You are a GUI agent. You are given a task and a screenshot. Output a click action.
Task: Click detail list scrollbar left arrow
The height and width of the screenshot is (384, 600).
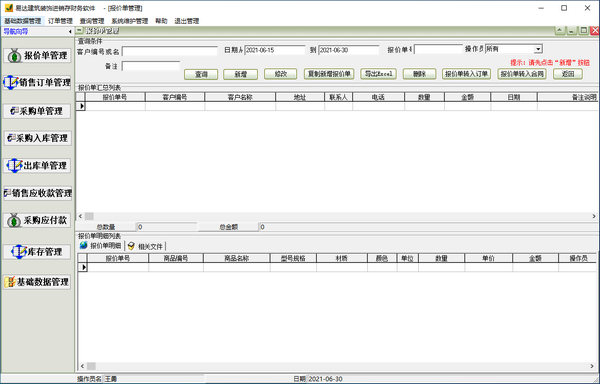click(x=82, y=366)
